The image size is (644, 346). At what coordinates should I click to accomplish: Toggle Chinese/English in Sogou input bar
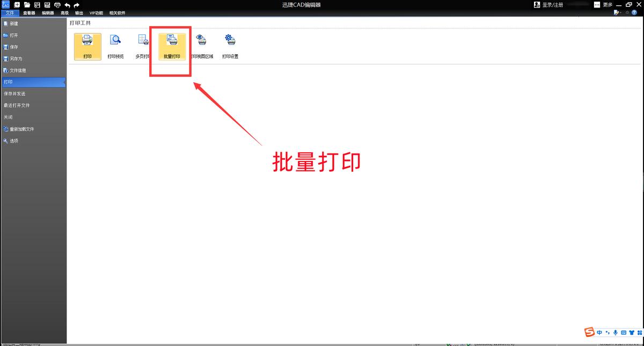[599, 333]
